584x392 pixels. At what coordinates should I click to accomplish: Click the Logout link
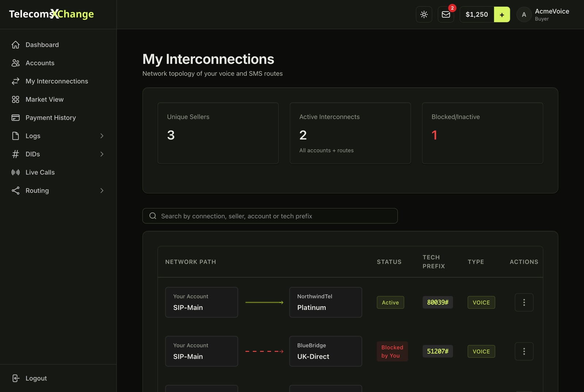(x=36, y=378)
